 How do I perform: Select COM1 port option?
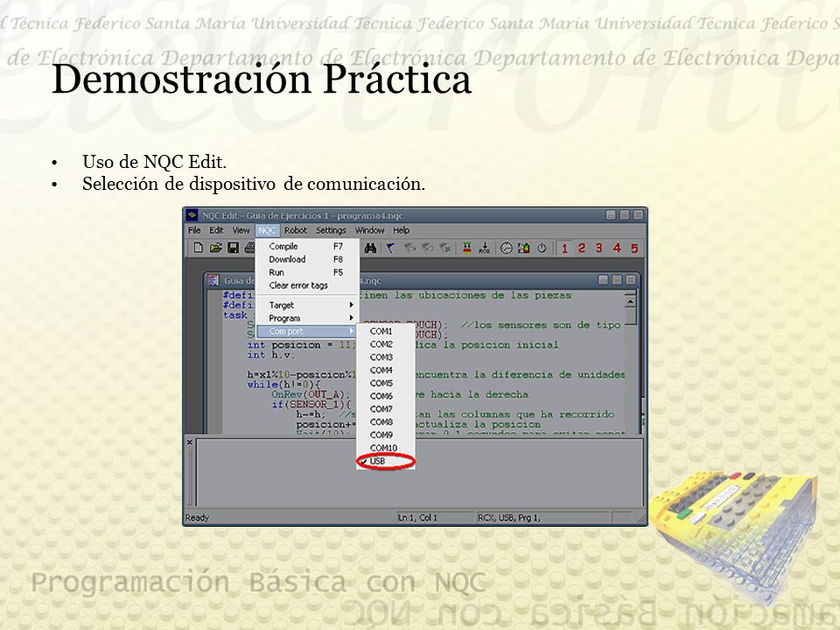point(385,331)
